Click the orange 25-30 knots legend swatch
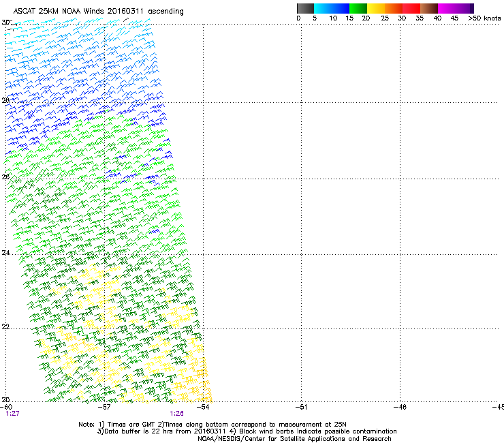Screen dimensions: 504x443 point(394,8)
